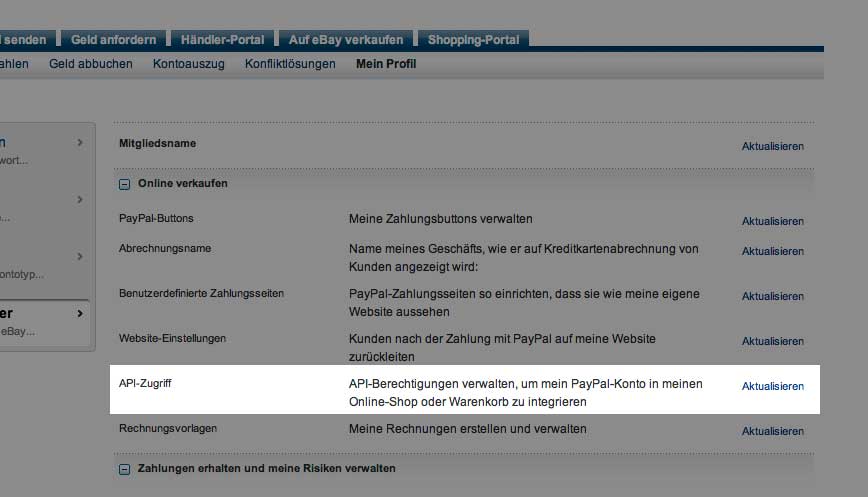The height and width of the screenshot is (497, 868).
Task: Click the Benutzerdefinierte Zahlungsseiten label
Action: (202, 293)
